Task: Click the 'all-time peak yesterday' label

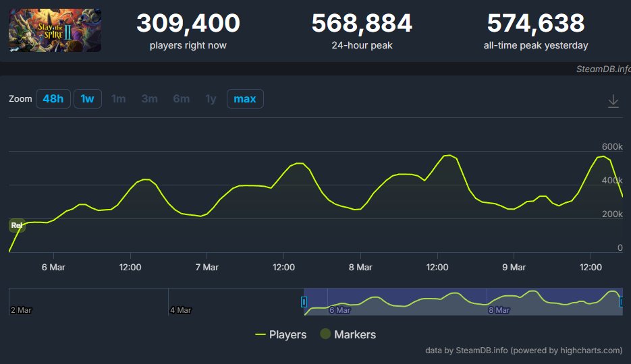Action: coord(536,45)
